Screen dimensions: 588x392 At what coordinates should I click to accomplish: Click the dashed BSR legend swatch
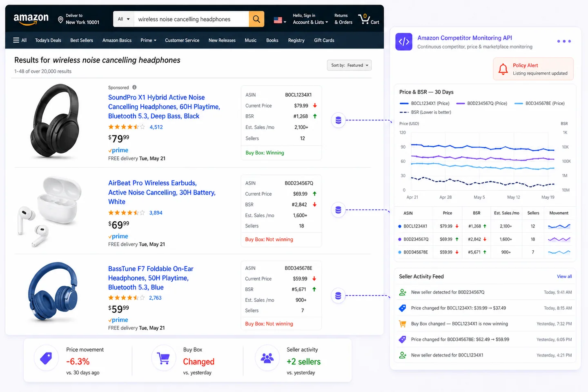click(x=404, y=112)
